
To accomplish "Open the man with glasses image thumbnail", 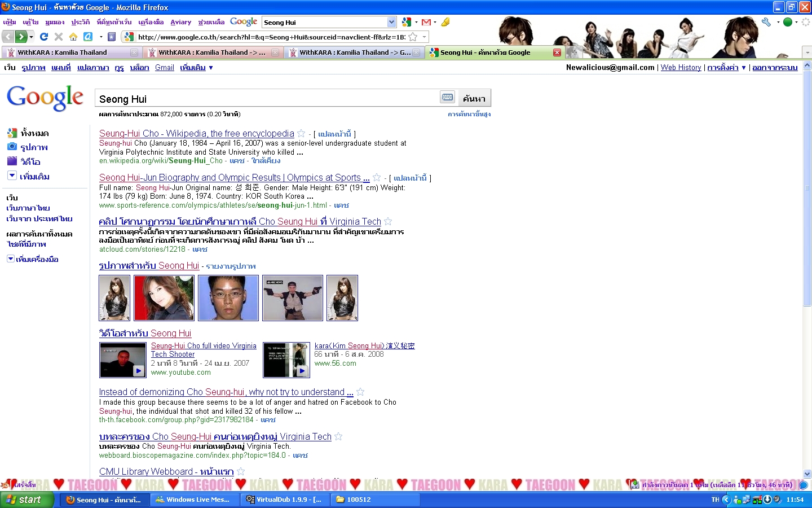I will 228,298.
